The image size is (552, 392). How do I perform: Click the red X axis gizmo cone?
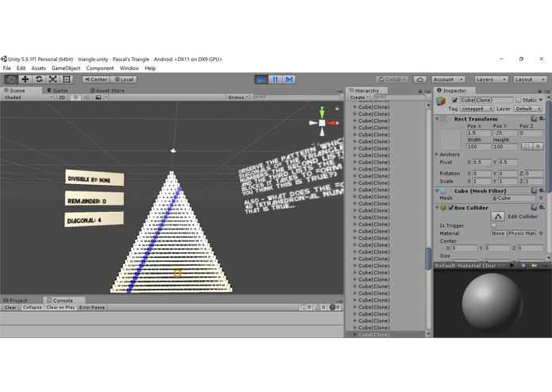click(x=331, y=123)
